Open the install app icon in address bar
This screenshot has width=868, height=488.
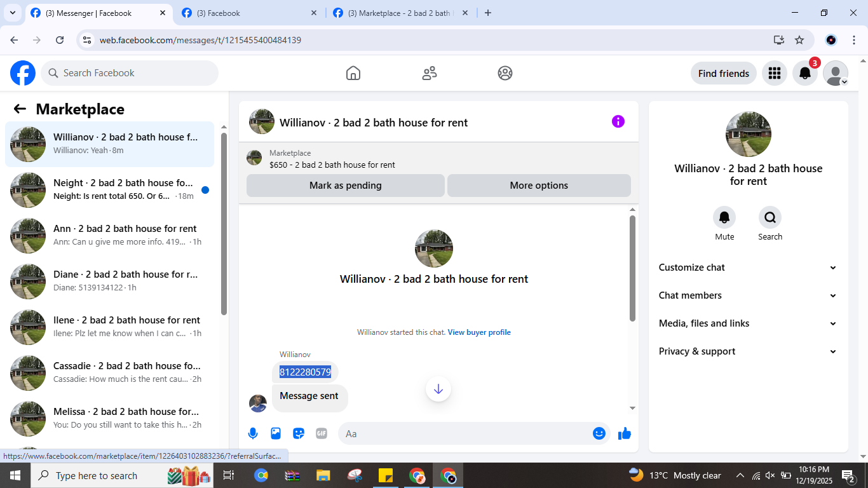pos(779,40)
